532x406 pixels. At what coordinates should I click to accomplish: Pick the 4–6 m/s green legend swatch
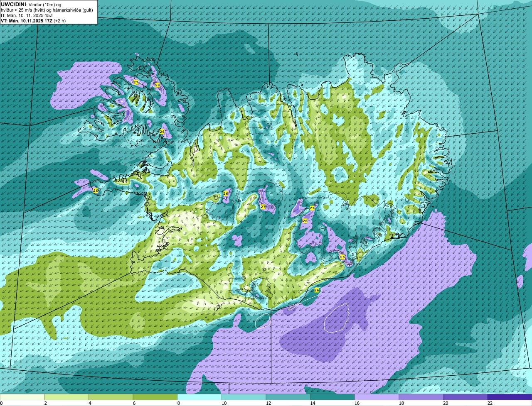(x=111, y=397)
